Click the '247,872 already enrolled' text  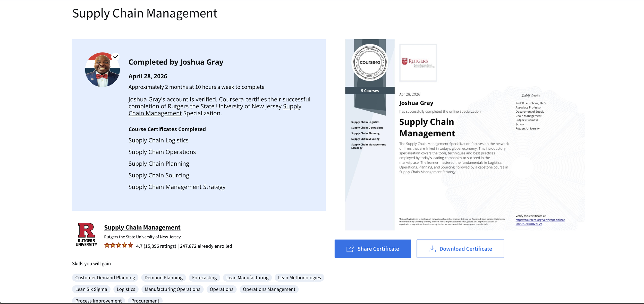pos(206,246)
